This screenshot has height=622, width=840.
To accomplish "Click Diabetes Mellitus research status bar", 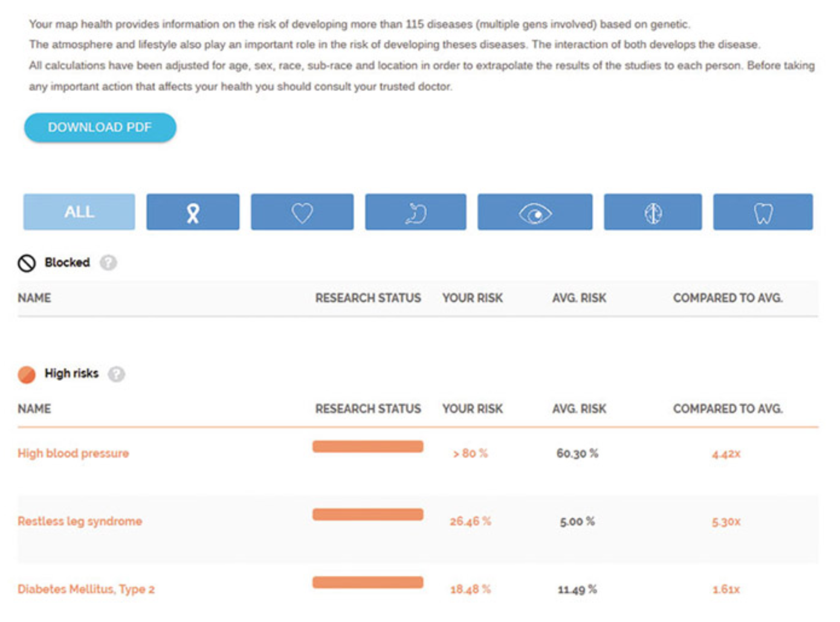I will pos(367,582).
